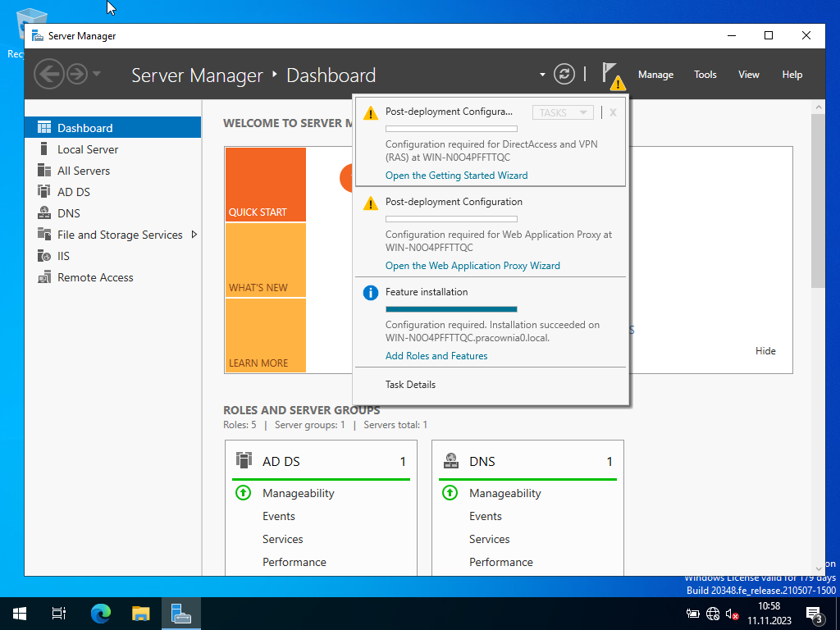Open the Help menu
Viewport: 840px width, 630px height.
792,75
